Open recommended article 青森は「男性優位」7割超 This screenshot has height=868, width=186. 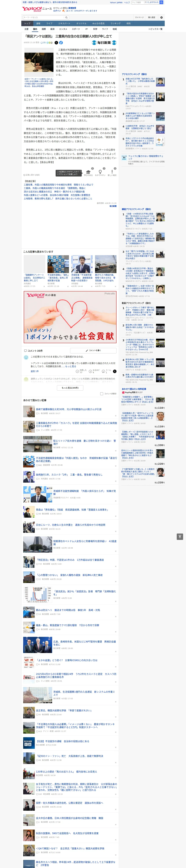click(x=72, y=510)
